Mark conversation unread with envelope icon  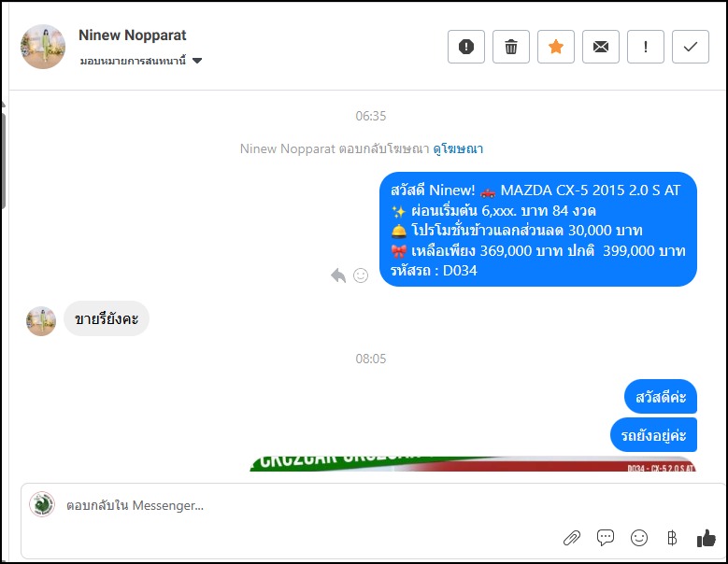click(x=601, y=47)
